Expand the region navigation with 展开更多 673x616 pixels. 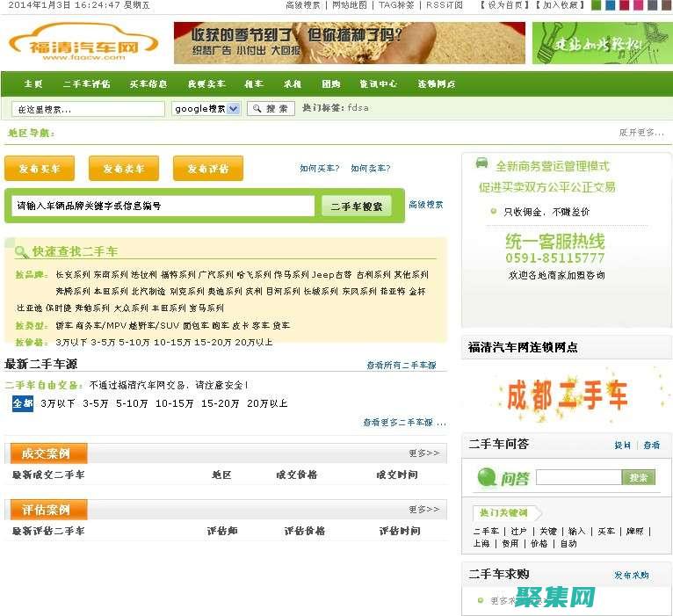[x=640, y=133]
